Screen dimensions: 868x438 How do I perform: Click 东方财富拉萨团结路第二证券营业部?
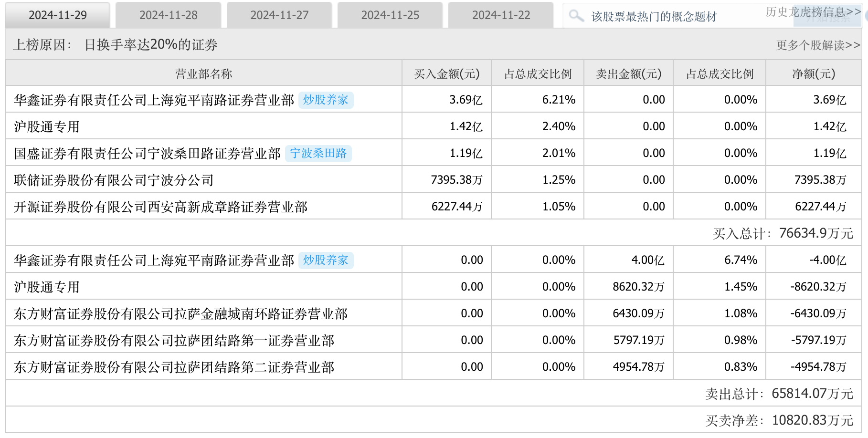pos(174,367)
